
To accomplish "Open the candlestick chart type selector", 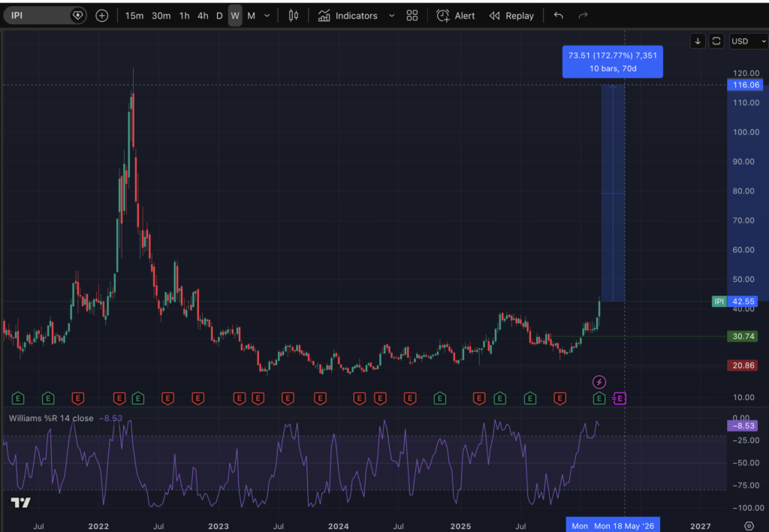I will 294,16.
